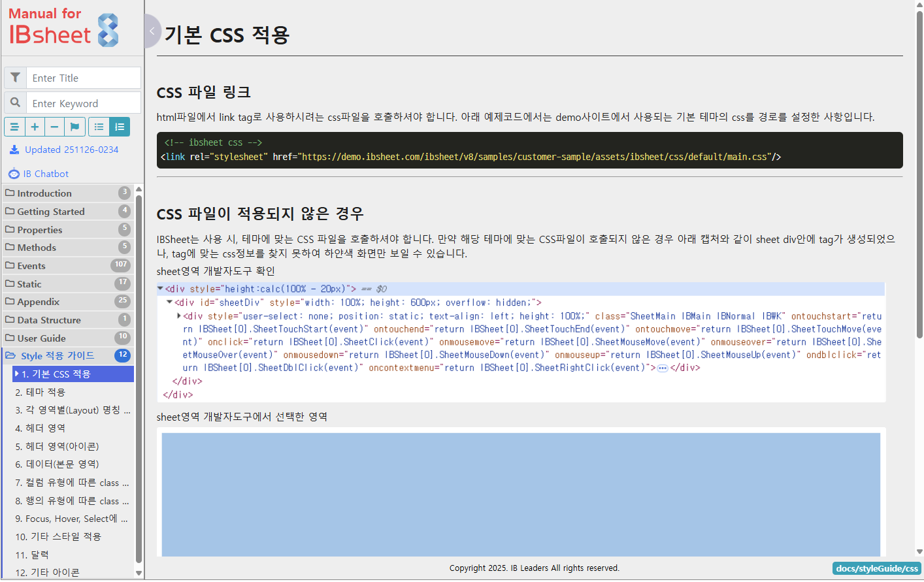Click text sheet영역 개발자도구 확인
Viewport: 924px width, 582px height.
click(x=216, y=271)
